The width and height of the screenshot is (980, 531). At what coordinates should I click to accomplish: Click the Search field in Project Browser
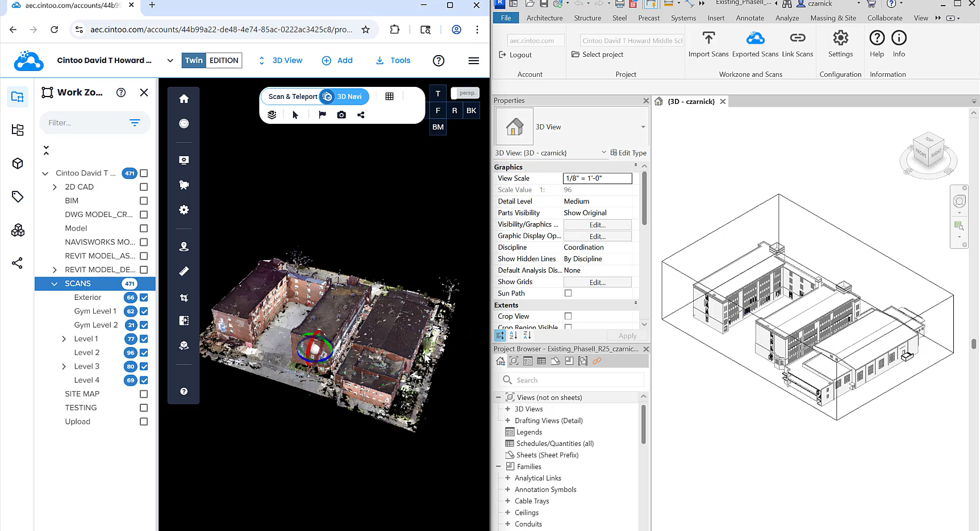point(572,380)
